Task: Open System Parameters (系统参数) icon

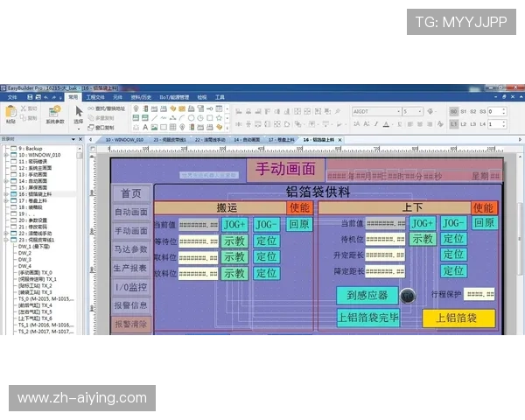Action: click(x=55, y=111)
